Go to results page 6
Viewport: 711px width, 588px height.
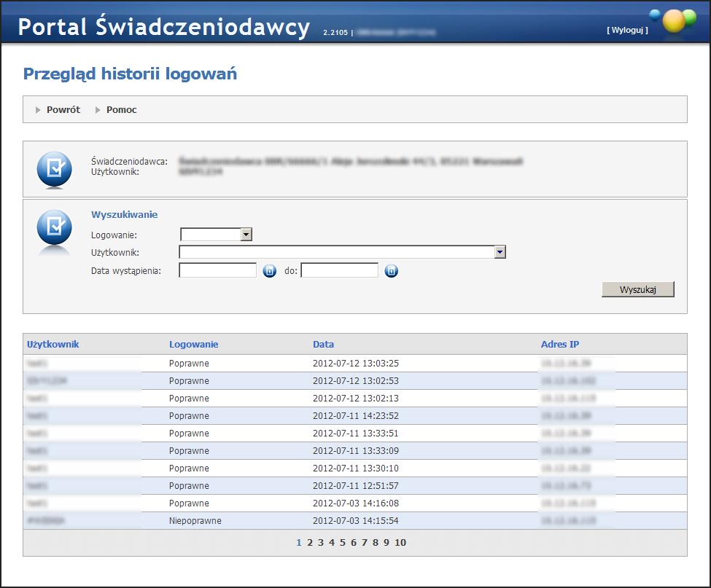click(x=353, y=542)
